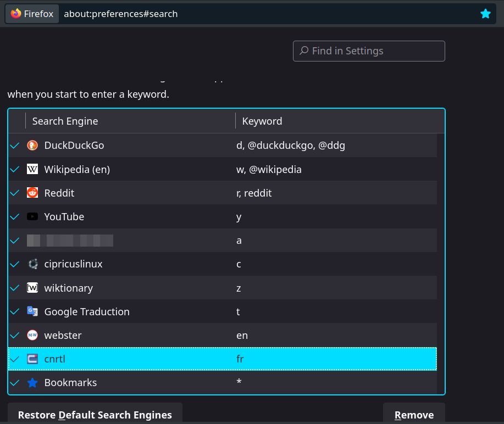Uncheck the DuckDuckGo search engine

pyautogui.click(x=15, y=146)
